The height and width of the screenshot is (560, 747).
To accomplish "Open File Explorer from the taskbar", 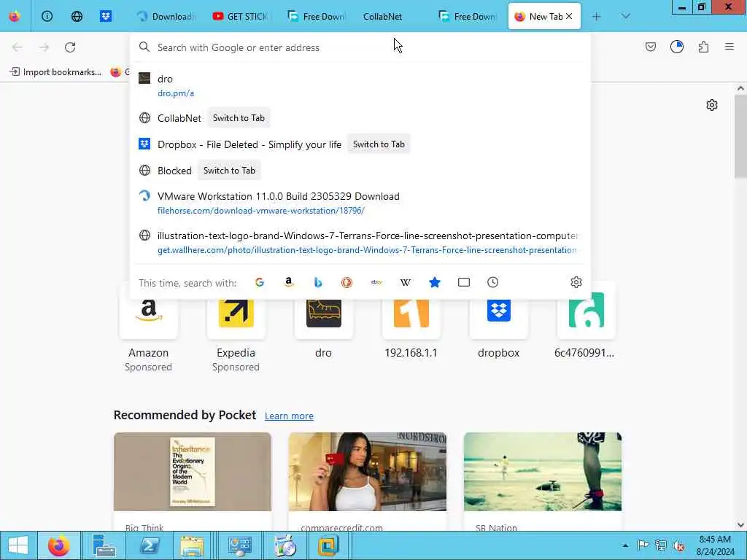I will 192,545.
